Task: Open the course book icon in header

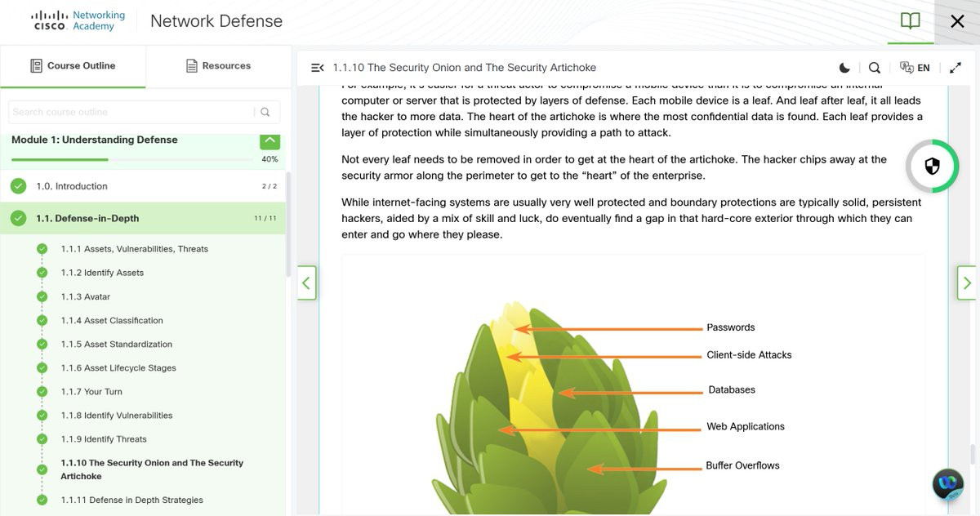Action: pos(910,21)
